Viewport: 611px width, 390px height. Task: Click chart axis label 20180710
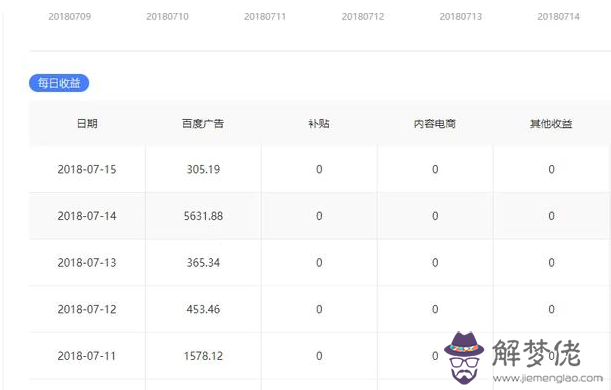(x=168, y=17)
